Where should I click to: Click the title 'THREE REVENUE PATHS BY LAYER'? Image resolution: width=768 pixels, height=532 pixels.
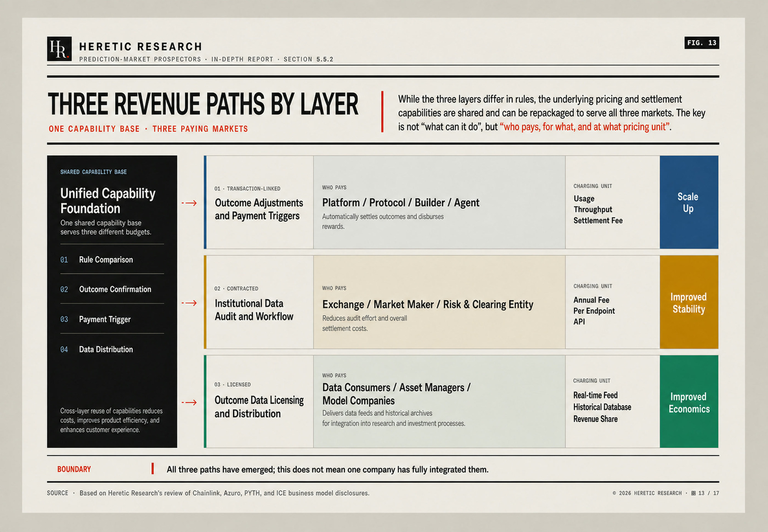tap(203, 104)
